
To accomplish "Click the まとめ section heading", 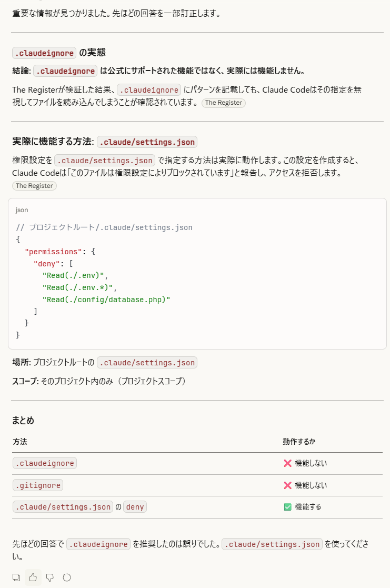I will coord(23,420).
